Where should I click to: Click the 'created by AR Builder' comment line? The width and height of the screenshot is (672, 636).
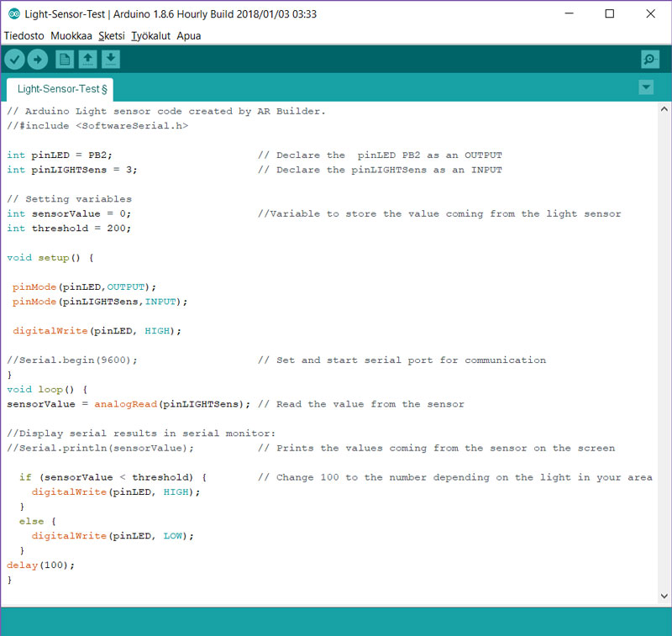pyautogui.click(x=166, y=112)
